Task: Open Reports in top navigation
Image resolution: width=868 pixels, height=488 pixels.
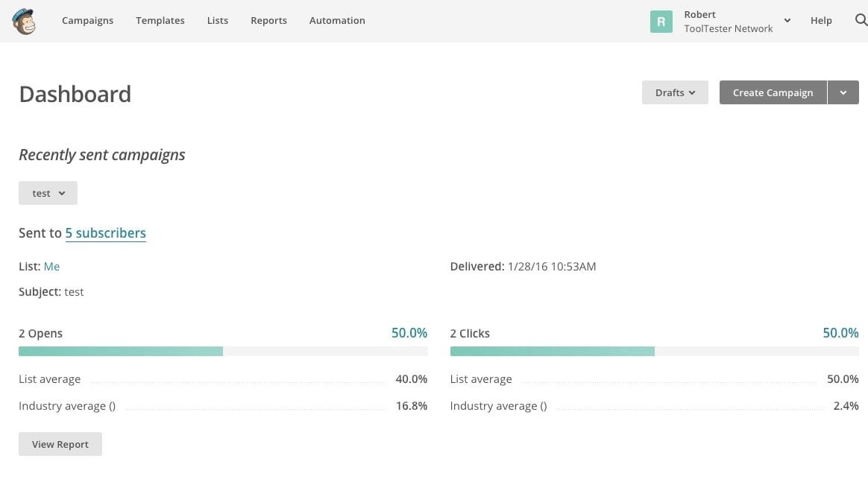Action: click(268, 20)
